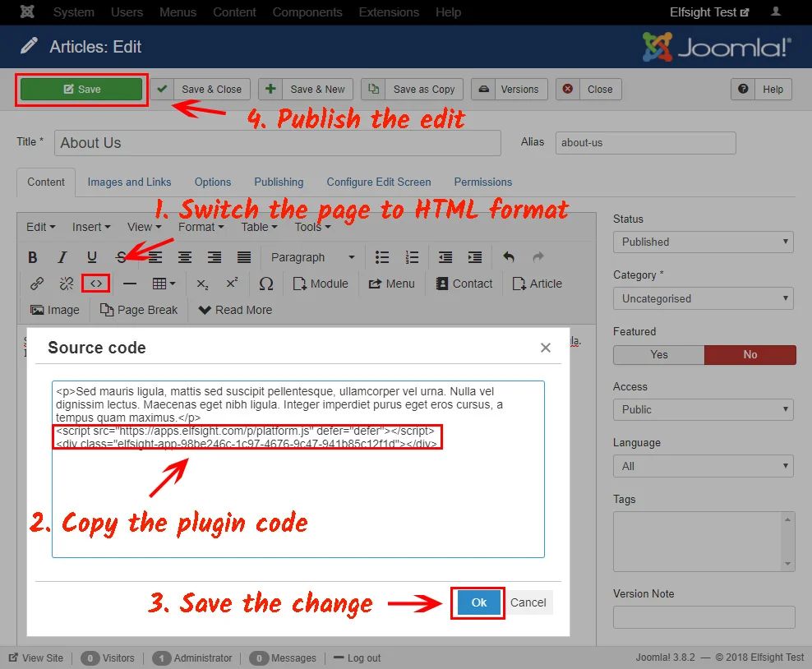Open article Versions
This screenshot has height=669, width=812.
point(510,89)
